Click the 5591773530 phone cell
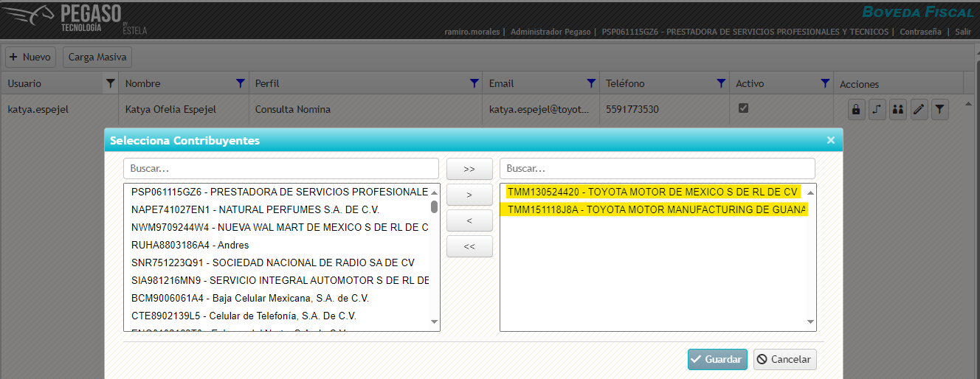This screenshot has height=379, width=980. click(664, 110)
